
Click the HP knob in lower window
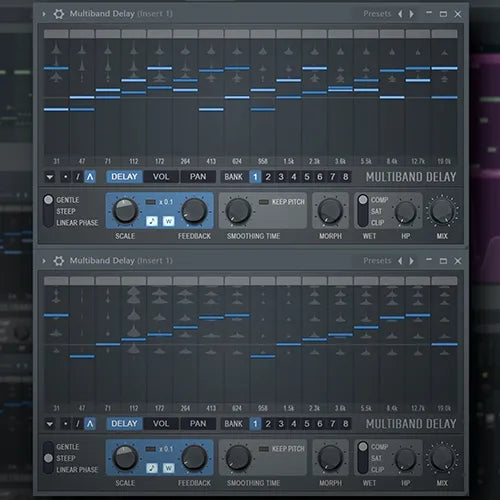coord(405,459)
